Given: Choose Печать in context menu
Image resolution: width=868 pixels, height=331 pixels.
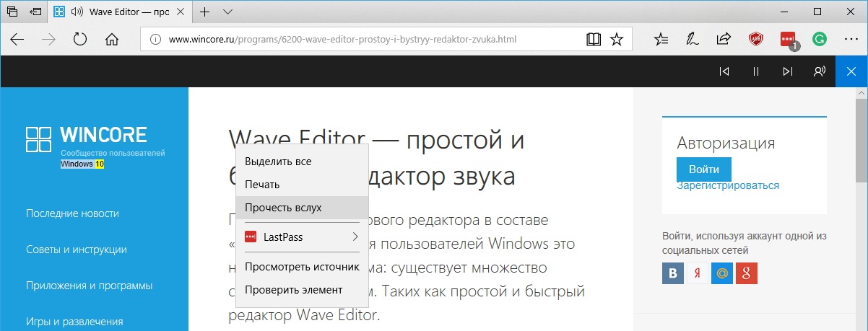Looking at the screenshot, I should (x=303, y=185).
